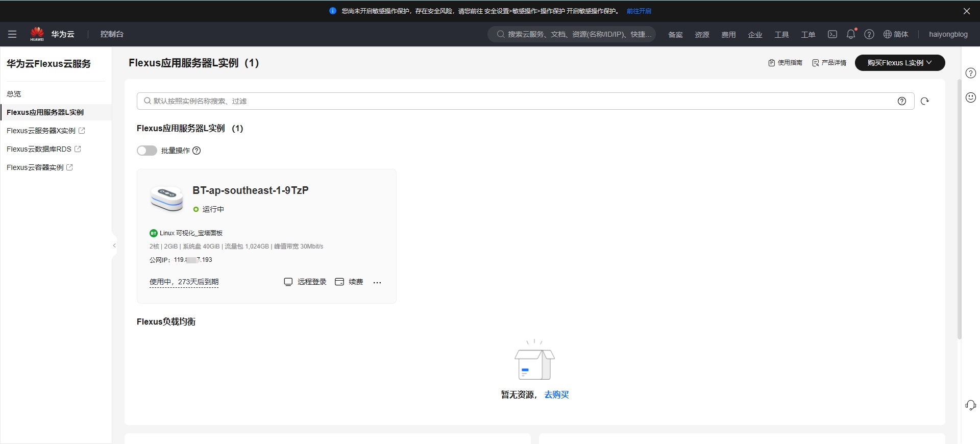Open Flexus云服务器X实例 from the sidebar
980x444 pixels.
(x=41, y=131)
